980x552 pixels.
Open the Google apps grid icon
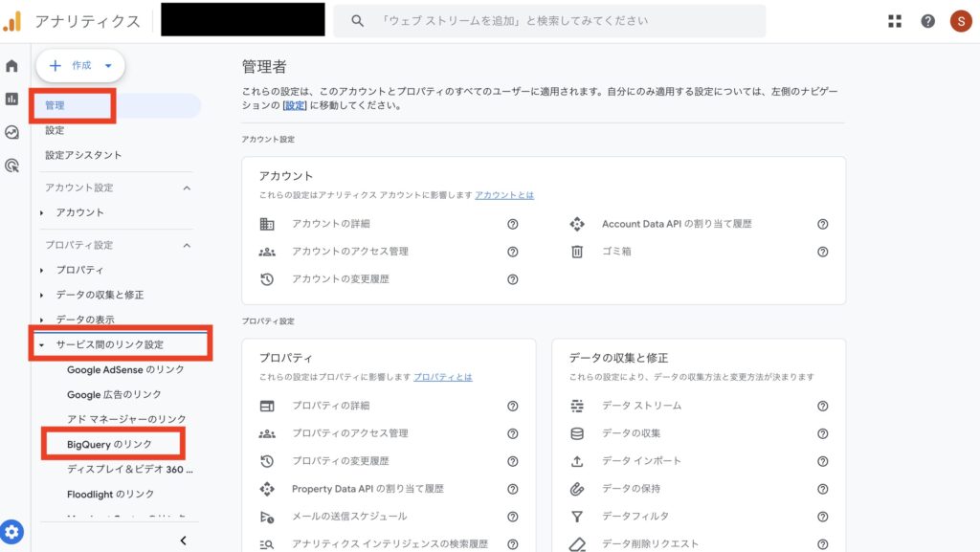pos(895,21)
